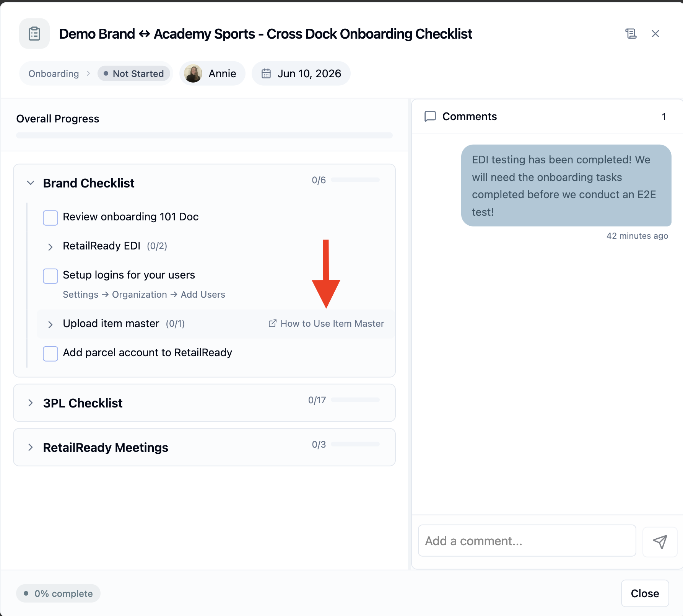Check Review onboarding 101 Doc checkbox
Image resolution: width=683 pixels, height=616 pixels.
(x=50, y=218)
